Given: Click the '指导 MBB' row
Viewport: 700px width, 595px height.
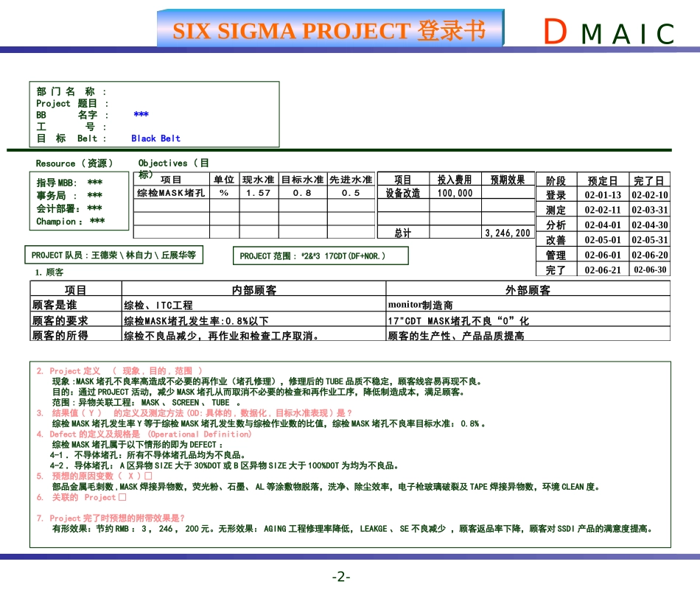Looking at the screenshot, I should pos(70,183).
